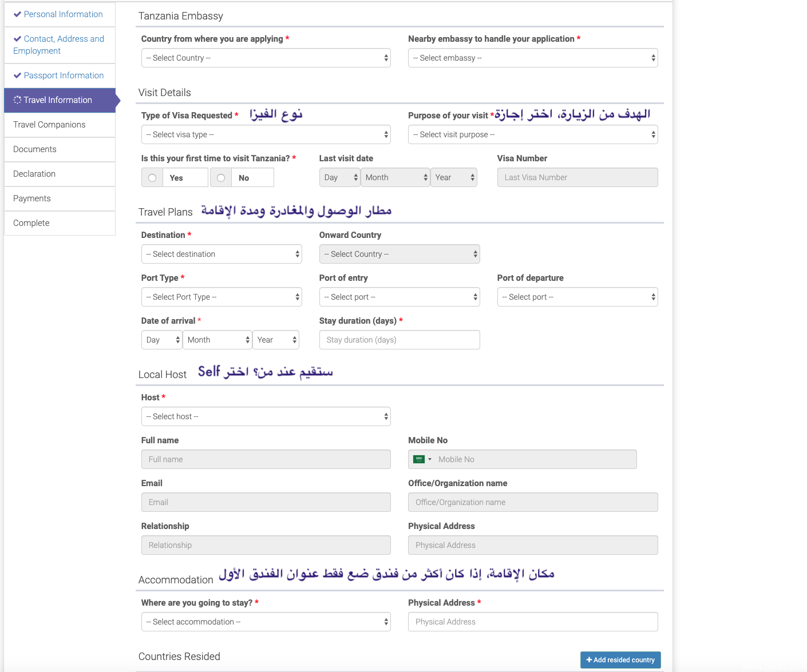Screen dimensions: 807x672
Task: Expand the Select Port Type dropdown
Action: (221, 297)
